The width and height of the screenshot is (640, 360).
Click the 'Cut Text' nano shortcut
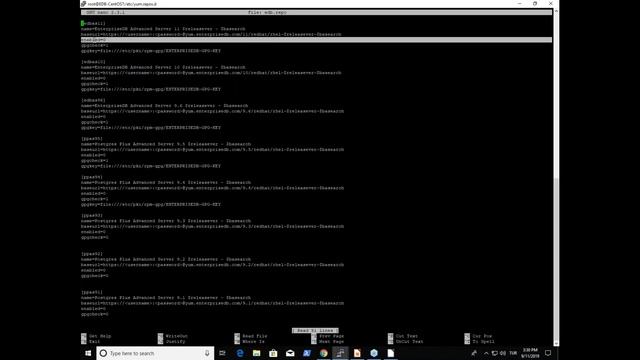point(403,336)
